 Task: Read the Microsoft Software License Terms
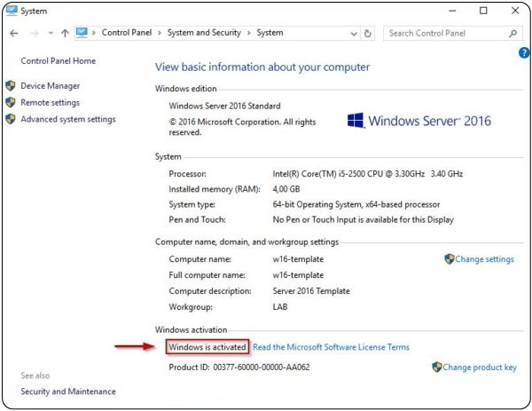tap(331, 347)
